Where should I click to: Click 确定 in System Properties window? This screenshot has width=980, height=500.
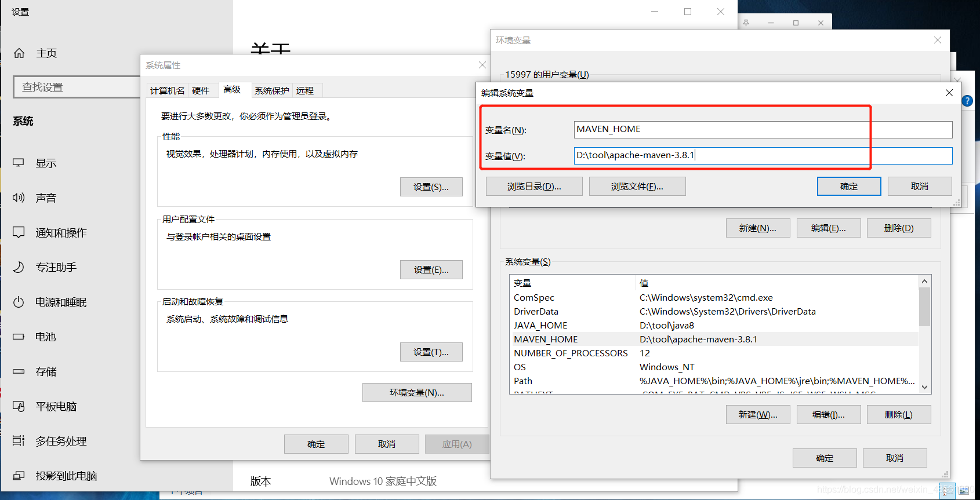coord(316,444)
